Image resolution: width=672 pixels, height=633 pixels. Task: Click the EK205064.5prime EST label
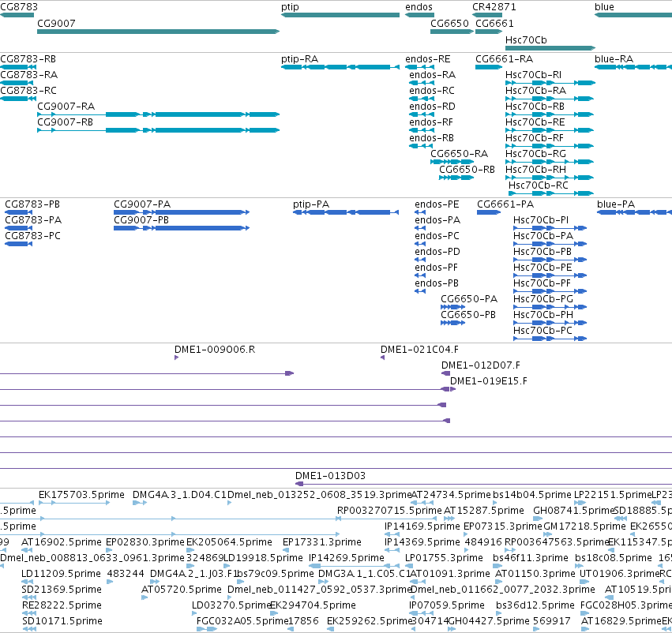coord(229,541)
